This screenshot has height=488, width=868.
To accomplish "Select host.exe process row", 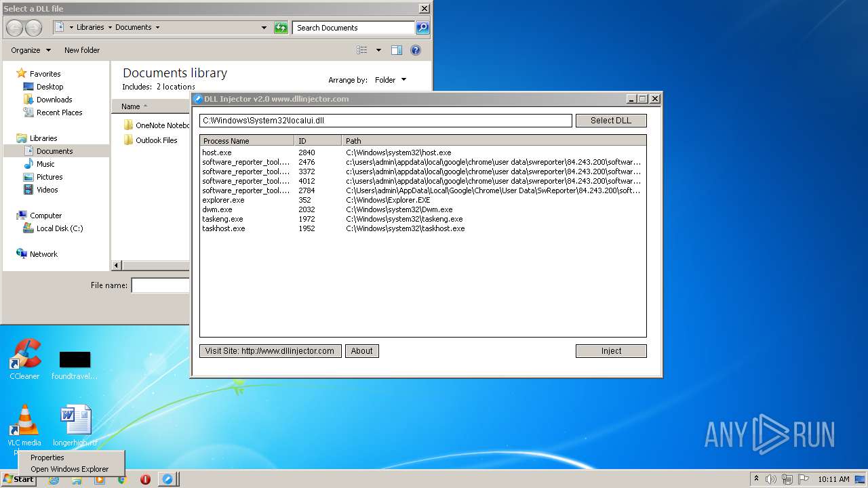I will (422, 152).
